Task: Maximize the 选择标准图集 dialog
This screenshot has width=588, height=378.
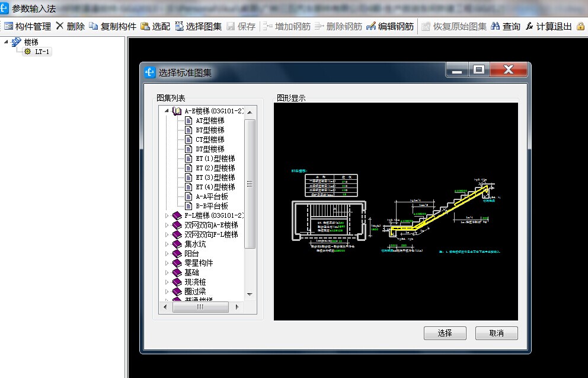Action: click(478, 70)
